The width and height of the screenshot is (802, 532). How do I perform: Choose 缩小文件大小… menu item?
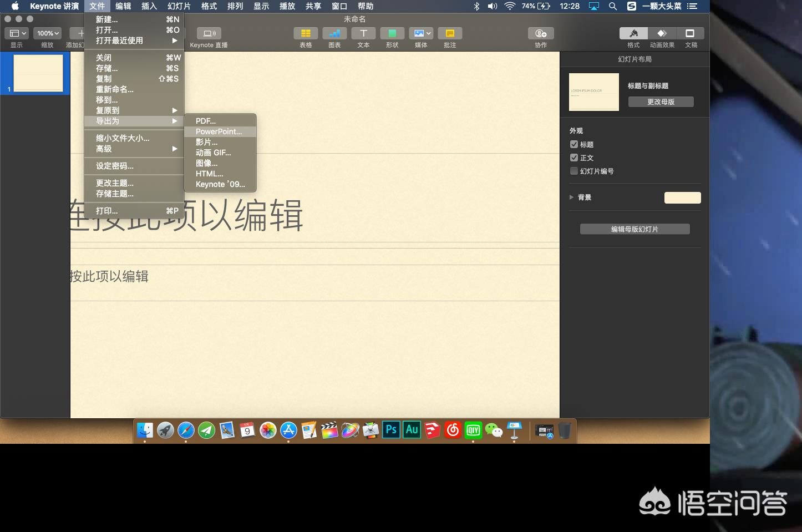pyautogui.click(x=134, y=138)
